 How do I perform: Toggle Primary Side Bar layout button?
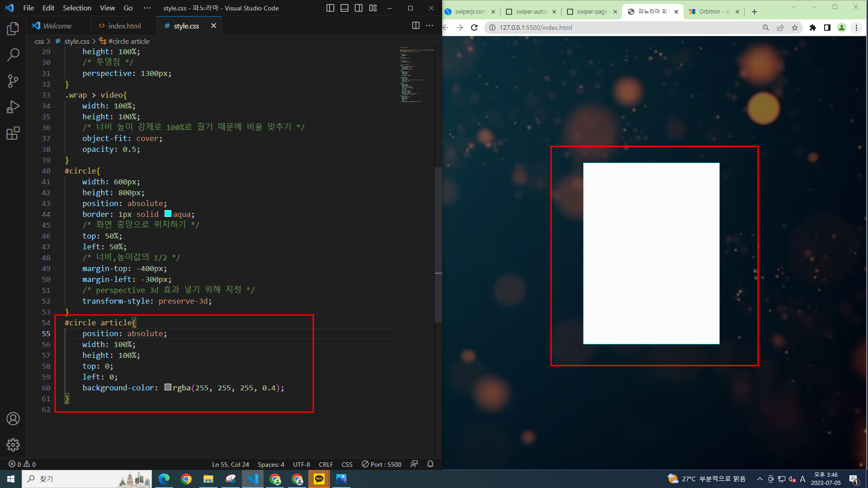coord(330,8)
